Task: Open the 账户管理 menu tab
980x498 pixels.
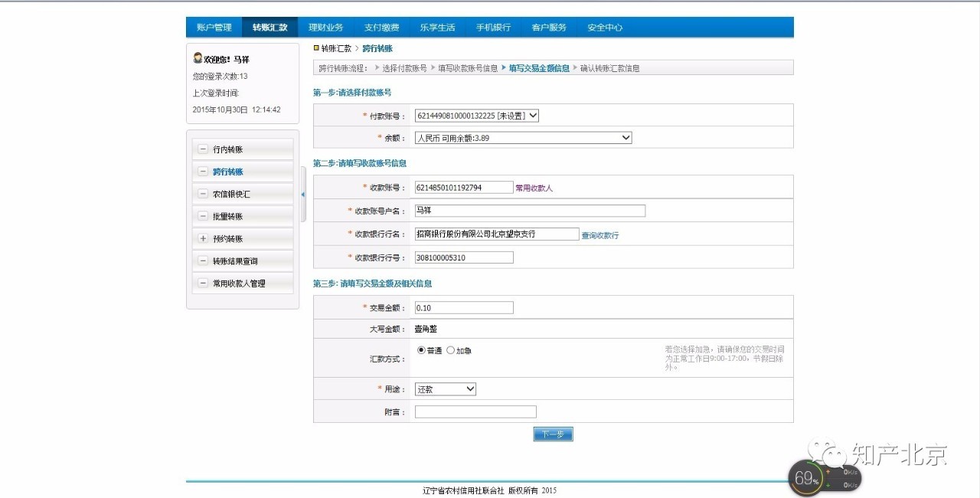Action: coord(214,28)
